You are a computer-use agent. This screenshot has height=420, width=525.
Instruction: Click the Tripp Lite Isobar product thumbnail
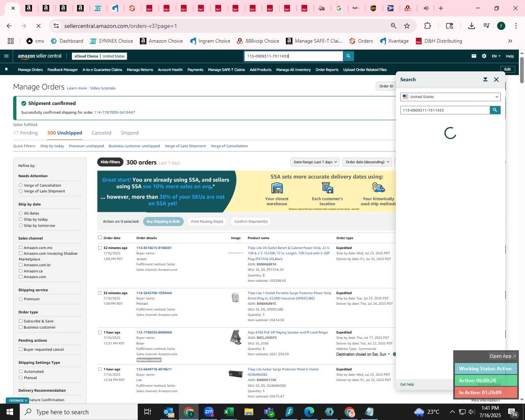236,374
